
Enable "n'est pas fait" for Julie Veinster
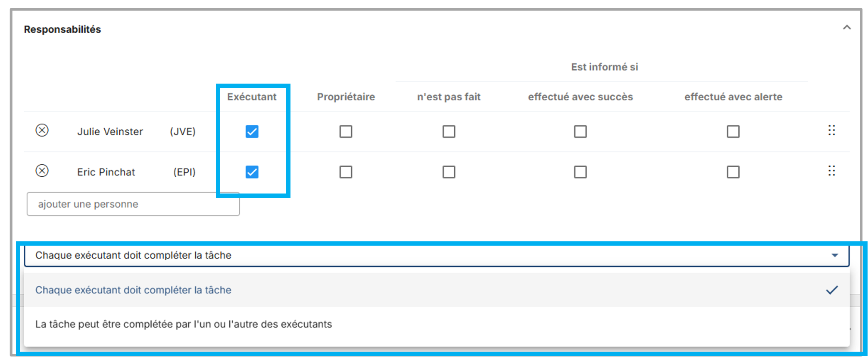coord(449,131)
